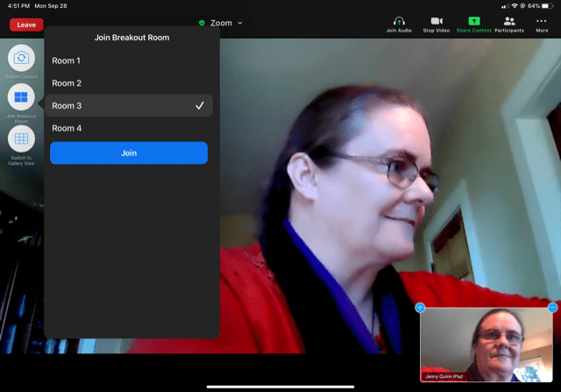Open the More options menu
The image size is (561, 392).
click(x=542, y=21)
